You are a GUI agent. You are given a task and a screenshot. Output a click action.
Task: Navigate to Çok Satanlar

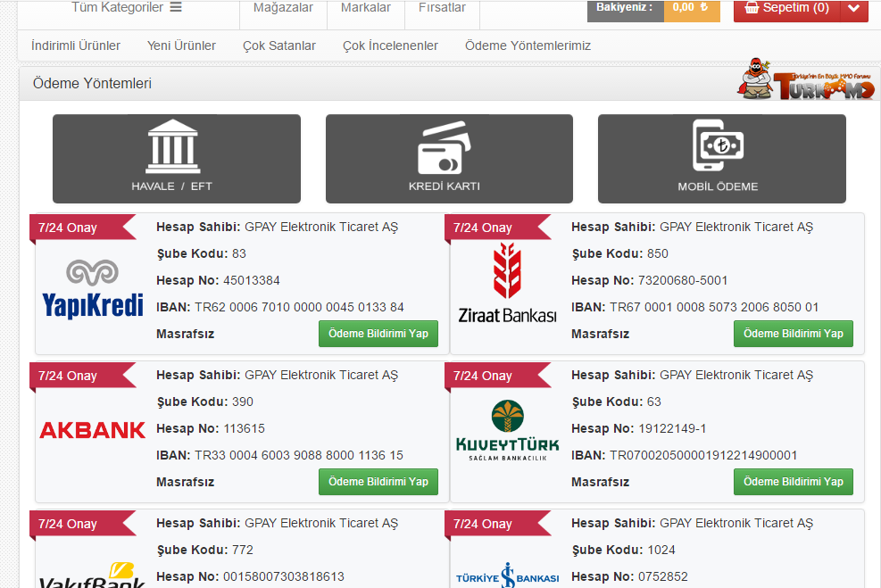[279, 46]
